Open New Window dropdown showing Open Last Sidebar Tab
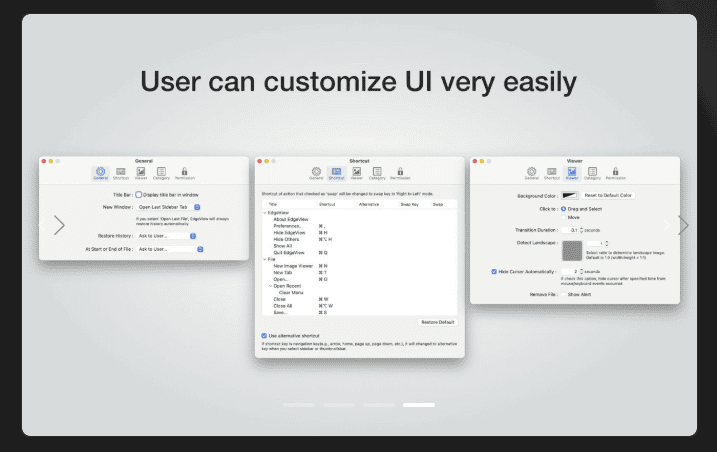Screen dimensions: 717x452 tap(169, 207)
